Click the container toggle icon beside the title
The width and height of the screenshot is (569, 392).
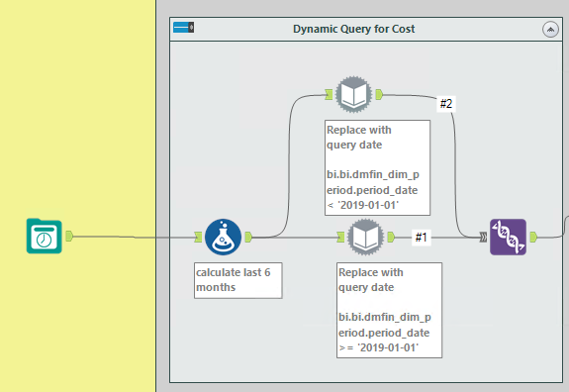184,28
